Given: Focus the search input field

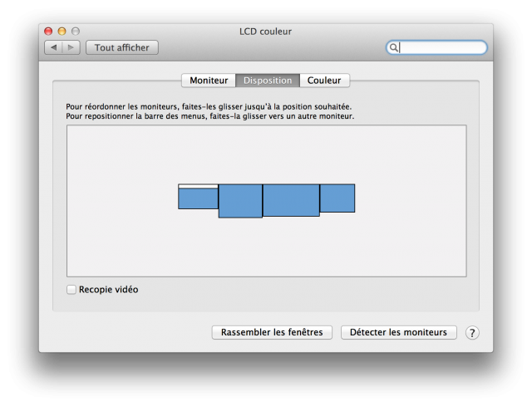Looking at the screenshot, I should [x=436, y=47].
